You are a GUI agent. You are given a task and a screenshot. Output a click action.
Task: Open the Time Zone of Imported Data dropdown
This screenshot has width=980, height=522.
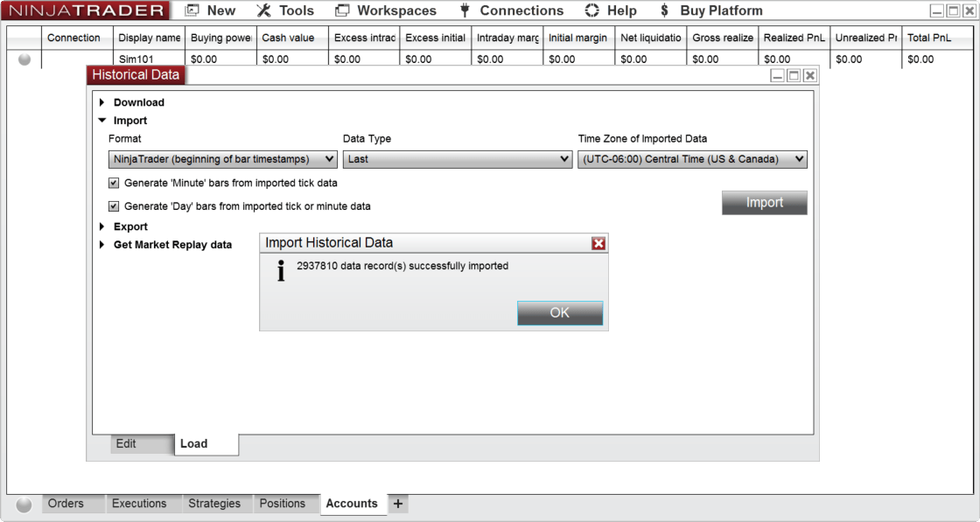pyautogui.click(x=692, y=159)
